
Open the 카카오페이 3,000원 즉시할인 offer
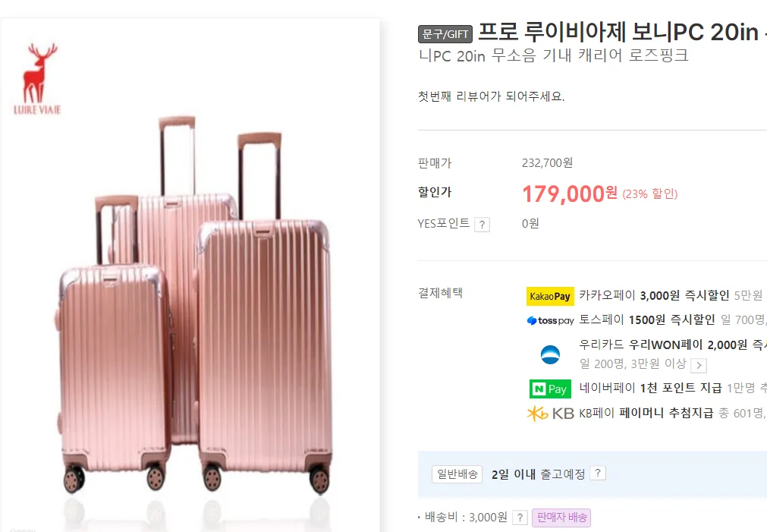click(x=654, y=296)
